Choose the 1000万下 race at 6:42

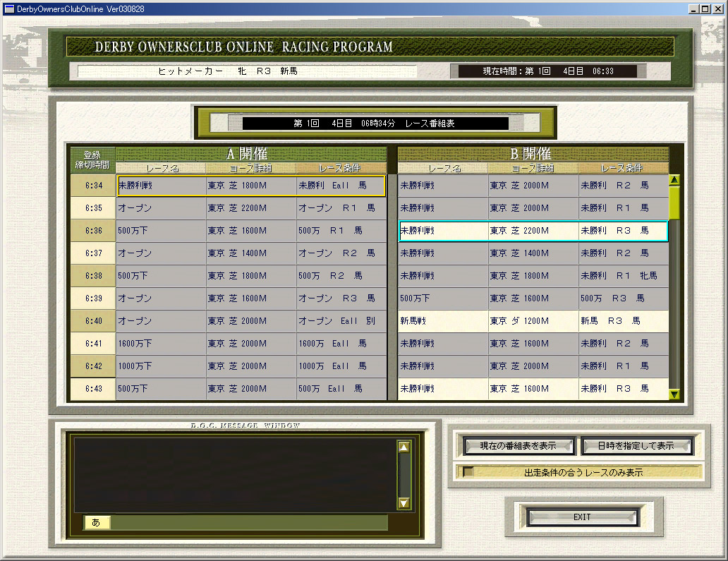coord(250,366)
